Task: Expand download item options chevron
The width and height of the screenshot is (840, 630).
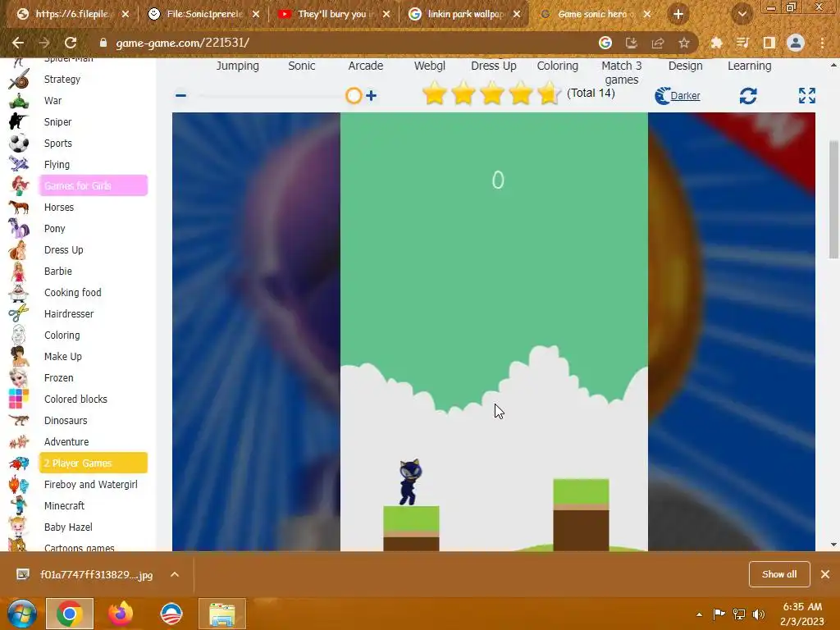Action: (175, 574)
